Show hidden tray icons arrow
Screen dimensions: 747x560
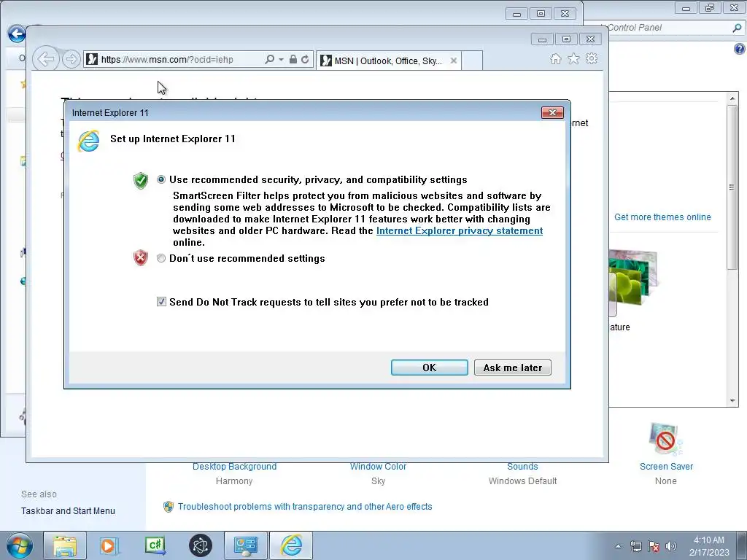click(618, 546)
